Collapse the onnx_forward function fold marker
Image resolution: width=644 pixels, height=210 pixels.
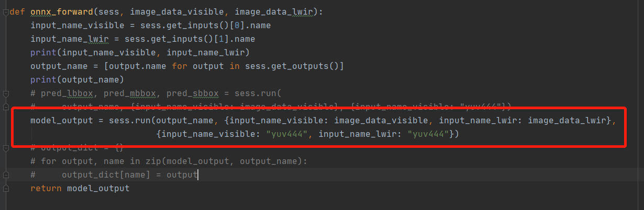(5, 12)
